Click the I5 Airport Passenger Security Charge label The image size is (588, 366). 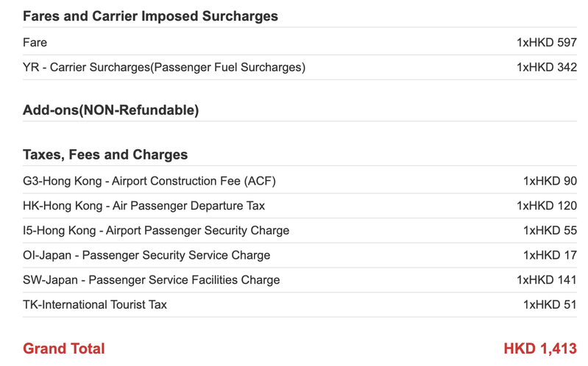(156, 231)
